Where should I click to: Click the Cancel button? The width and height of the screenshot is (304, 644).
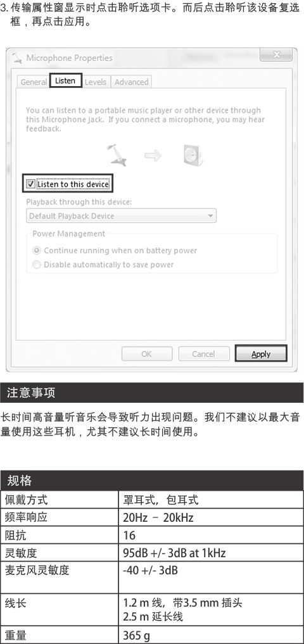(203, 353)
